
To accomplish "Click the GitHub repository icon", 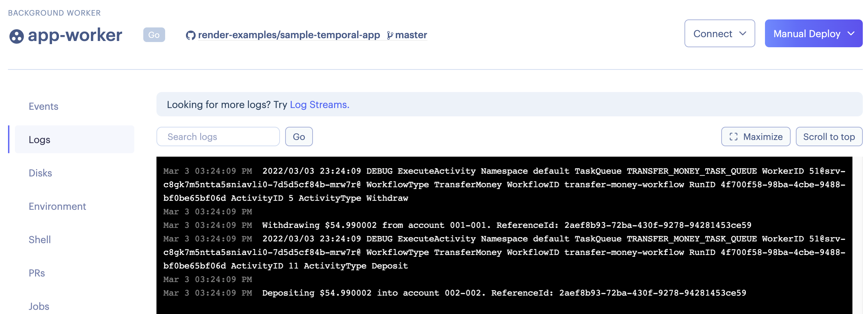I will [190, 35].
